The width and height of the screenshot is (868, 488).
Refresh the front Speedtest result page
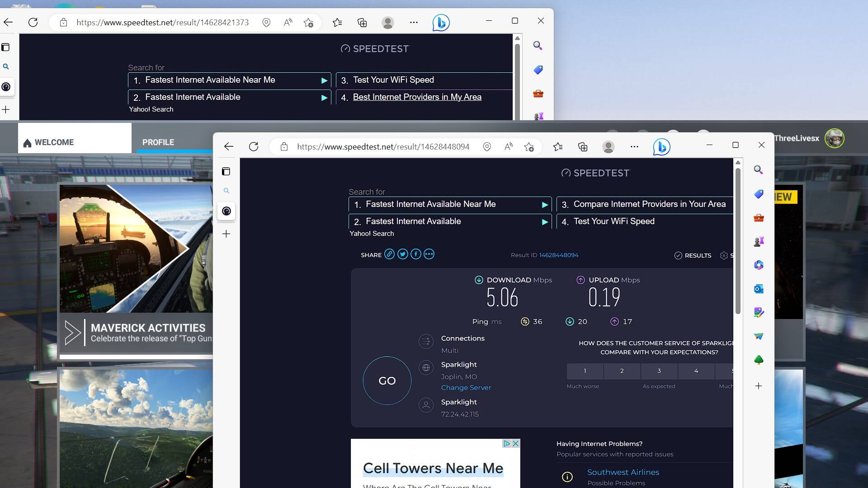254,146
